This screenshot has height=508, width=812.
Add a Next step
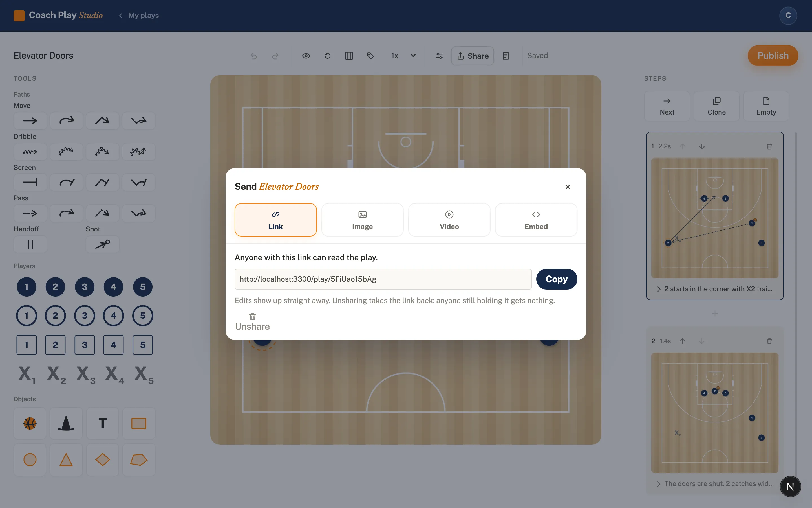667,106
